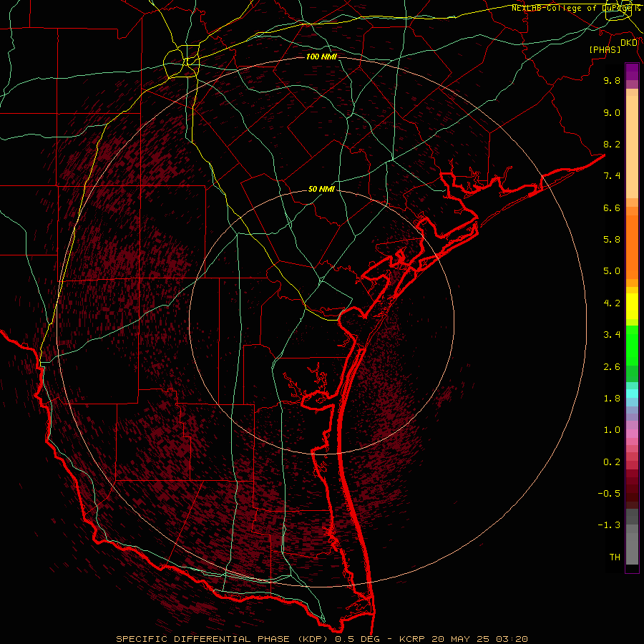This screenshot has height=644, width=644.
Task: Click the 3.4 scale label
Action: (612, 335)
